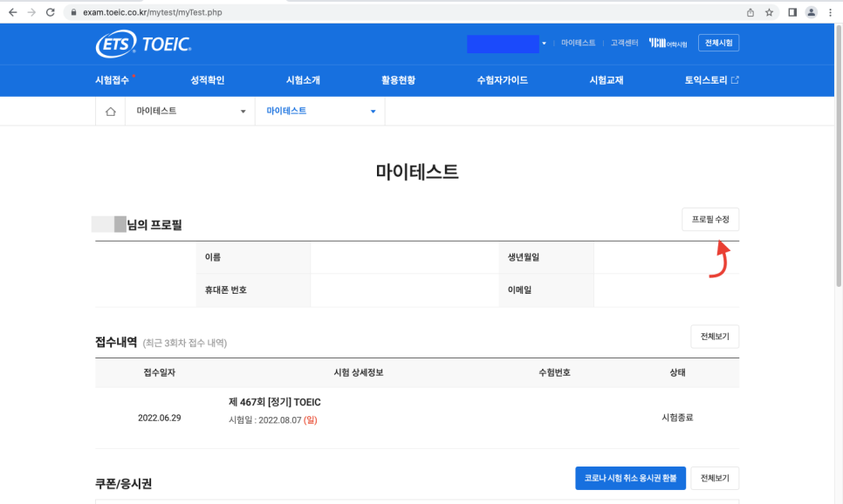
Task: Open 활용현황 menu
Action: (399, 80)
